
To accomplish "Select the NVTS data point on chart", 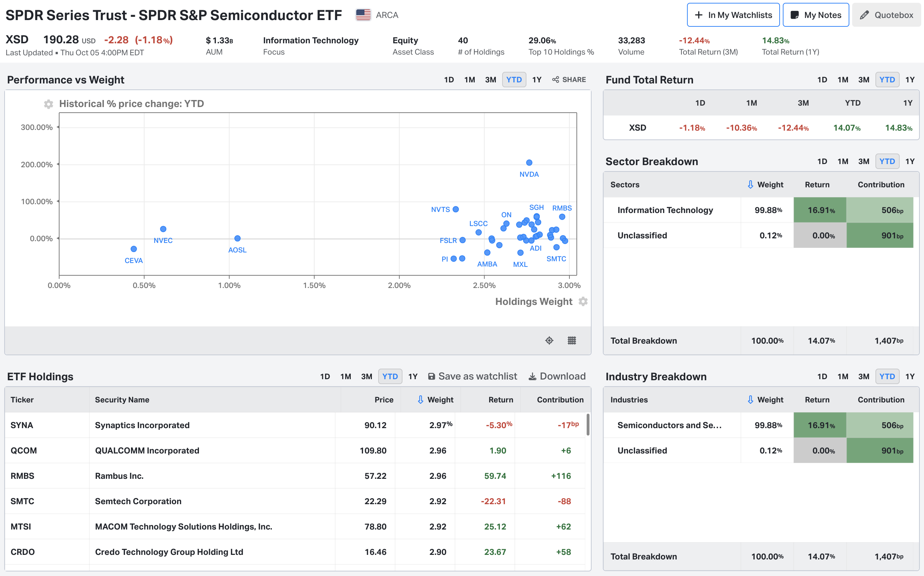I will click(x=456, y=209).
